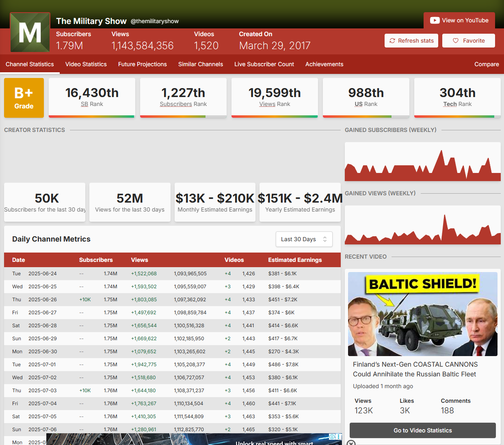Click the YouTube play icon in View on YouTube

click(x=435, y=20)
